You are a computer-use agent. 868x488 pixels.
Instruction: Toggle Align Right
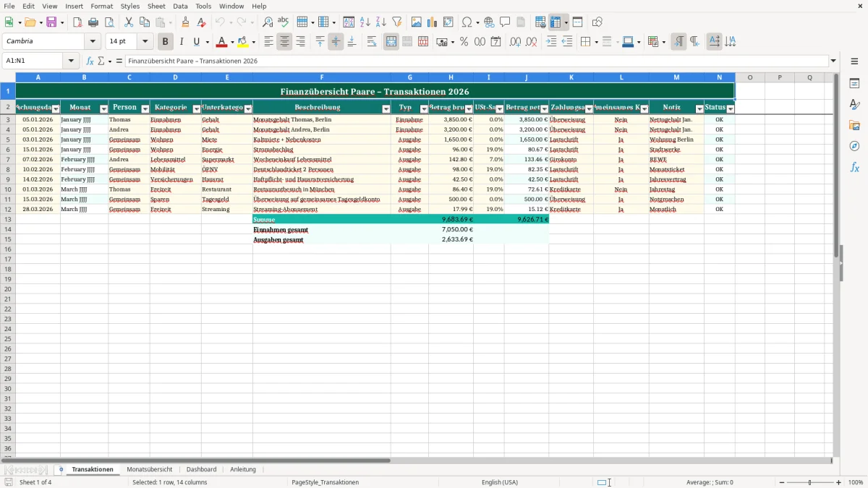pos(300,42)
